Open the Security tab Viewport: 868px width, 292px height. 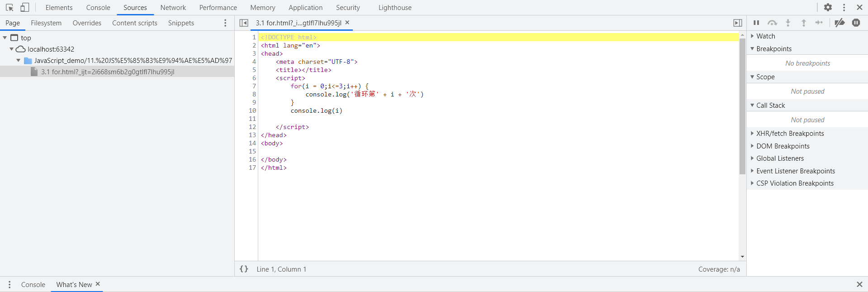point(348,8)
